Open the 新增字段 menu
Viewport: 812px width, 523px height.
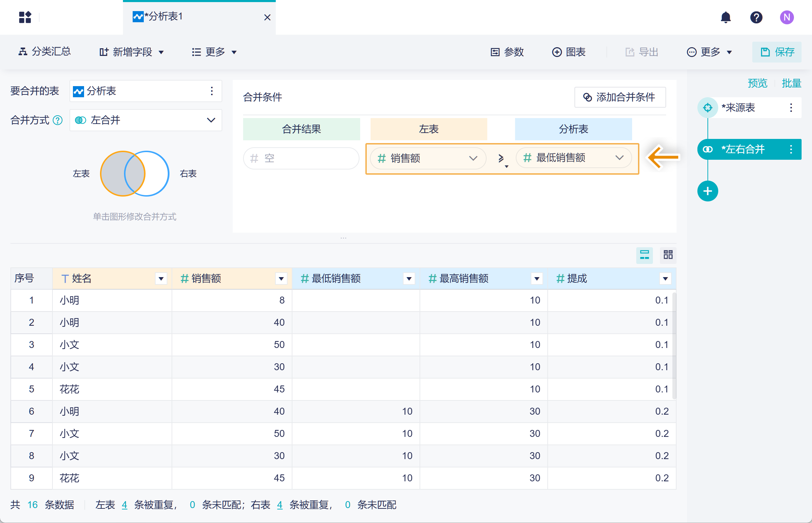coord(132,52)
